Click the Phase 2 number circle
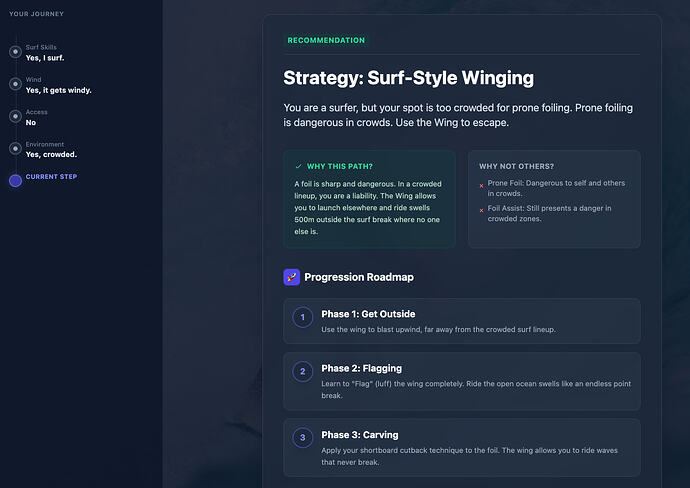The width and height of the screenshot is (690, 488). pyautogui.click(x=303, y=372)
